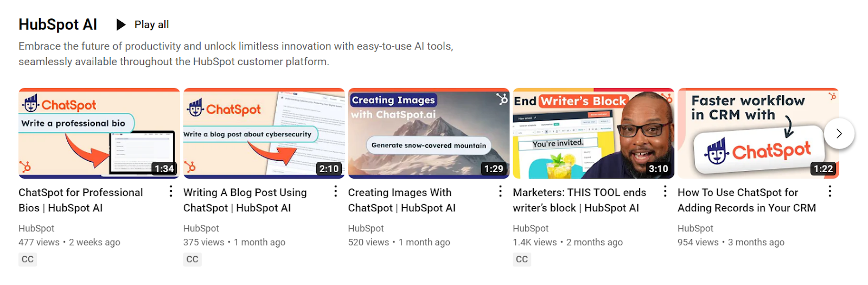Click CC badge under Marketers writer's block video

tap(522, 259)
